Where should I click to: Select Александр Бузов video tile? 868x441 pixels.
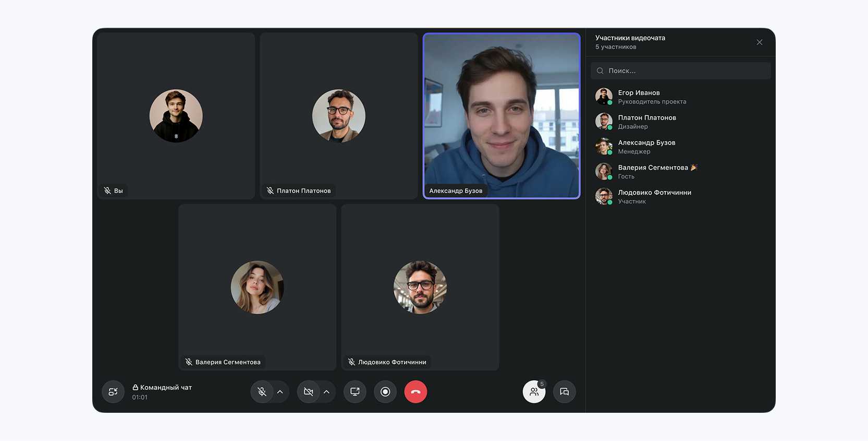(x=502, y=116)
